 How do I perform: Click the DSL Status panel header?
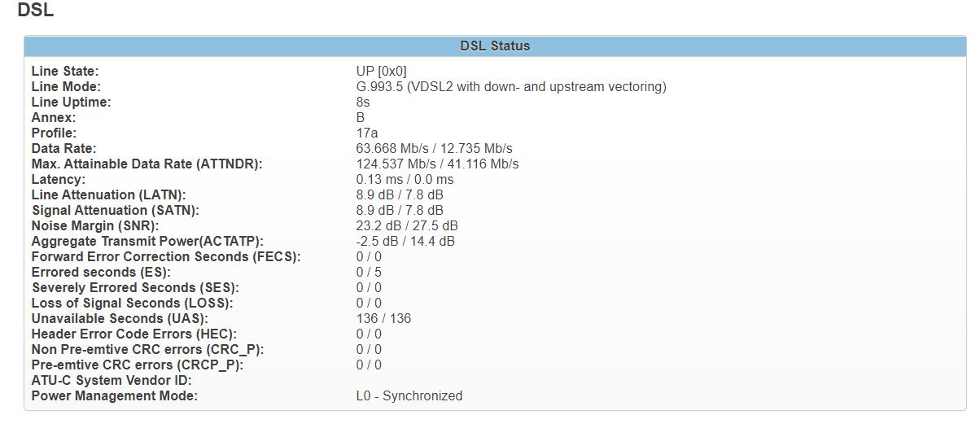point(495,46)
